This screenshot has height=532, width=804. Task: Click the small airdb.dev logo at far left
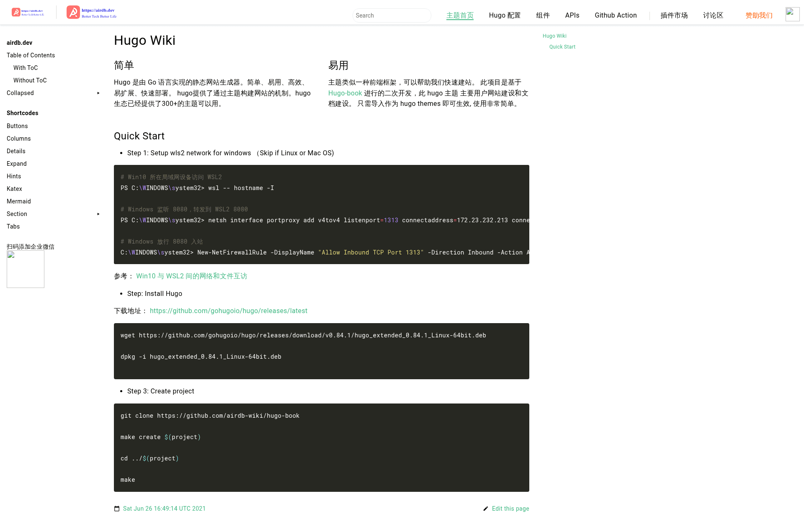coord(28,12)
